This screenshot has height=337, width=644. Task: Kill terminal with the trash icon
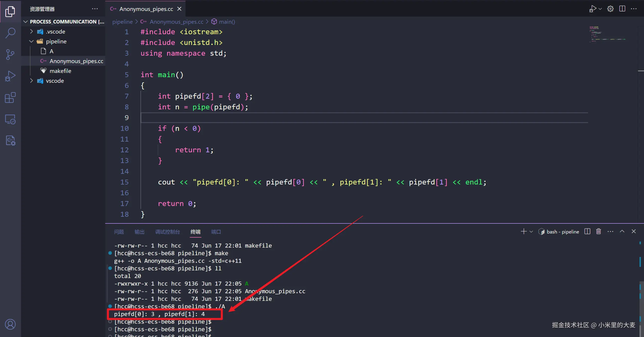coord(598,231)
